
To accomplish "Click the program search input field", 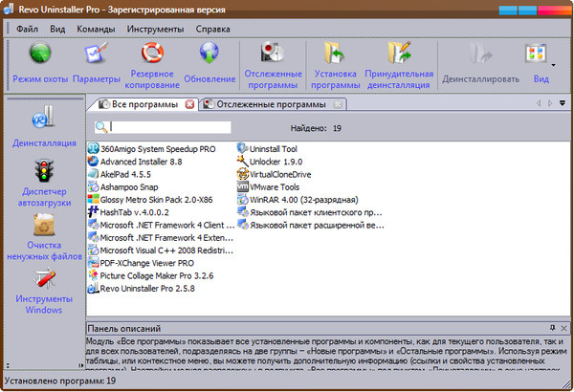I will 169,126.
